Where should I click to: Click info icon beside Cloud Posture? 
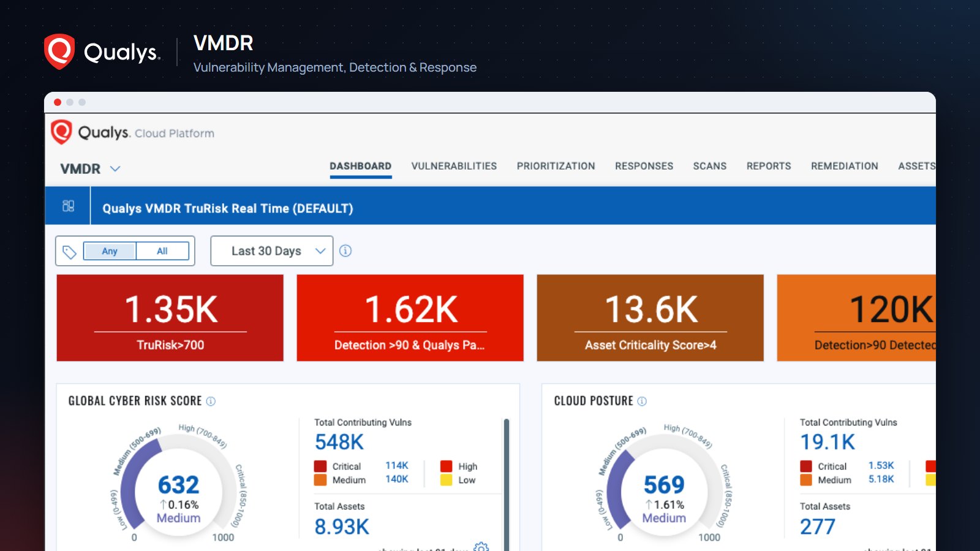pos(642,402)
